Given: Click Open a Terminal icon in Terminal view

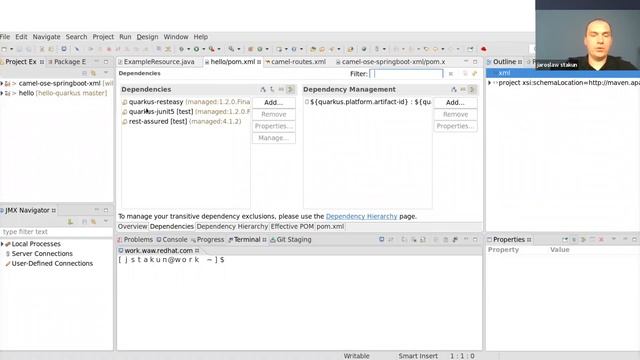Looking at the screenshot, I should point(382,240).
